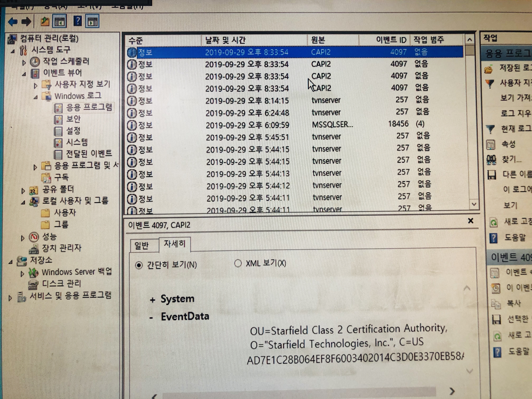The height and width of the screenshot is (399, 532).
Task: Switch to the 일반 tab
Action: 142,246
